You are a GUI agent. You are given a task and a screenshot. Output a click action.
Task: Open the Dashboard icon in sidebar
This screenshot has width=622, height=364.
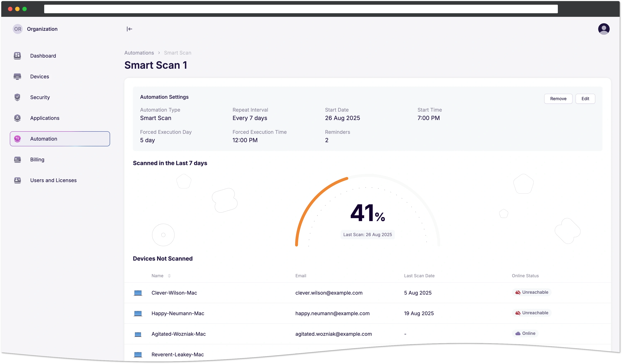(x=17, y=56)
